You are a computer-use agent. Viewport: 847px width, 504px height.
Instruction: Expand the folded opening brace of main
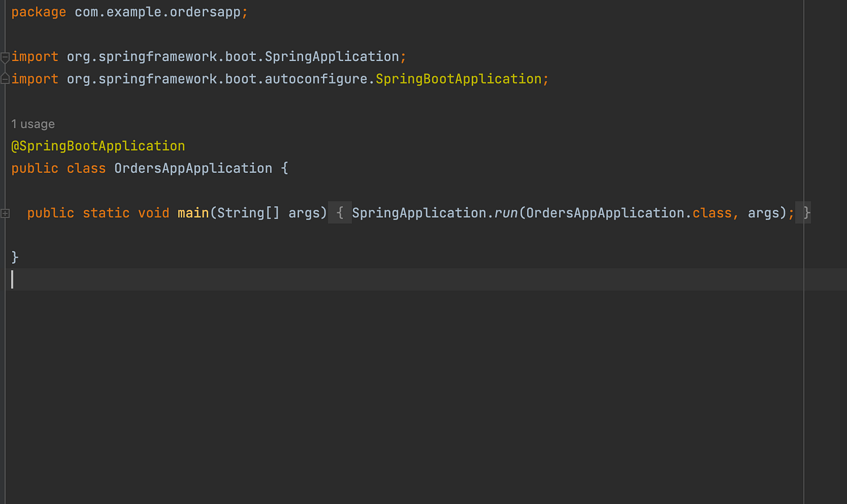tap(340, 212)
